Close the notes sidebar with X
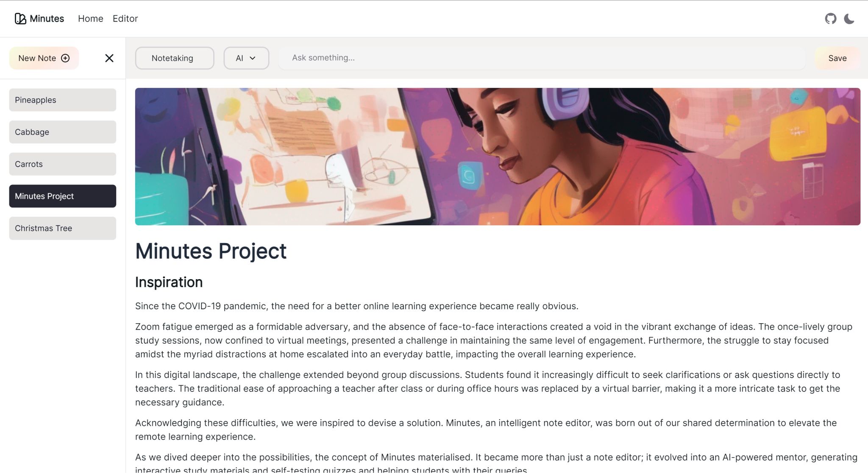 point(109,58)
